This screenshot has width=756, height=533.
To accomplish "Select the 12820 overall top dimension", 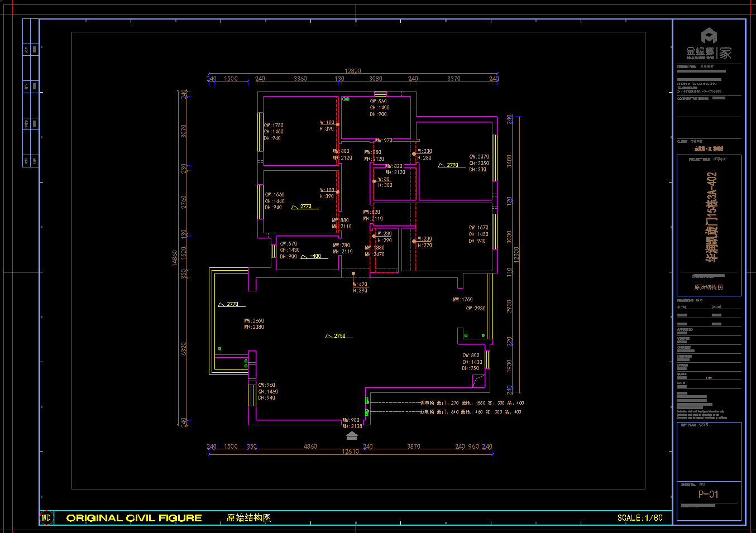I will [x=353, y=71].
